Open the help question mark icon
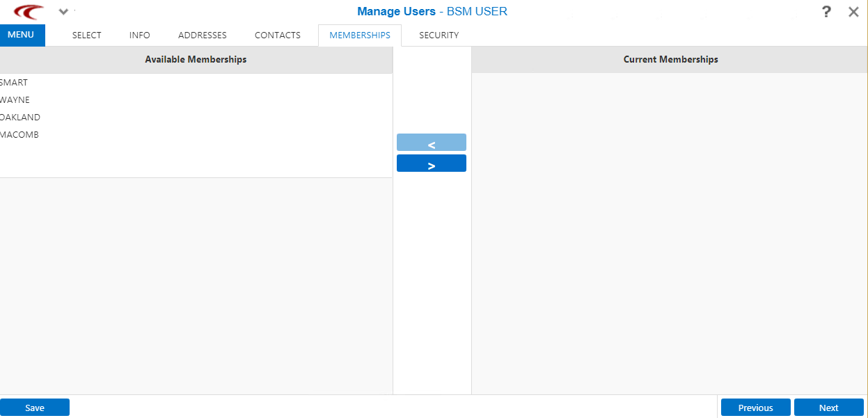Viewport: 868px width, 418px height. pos(826,12)
